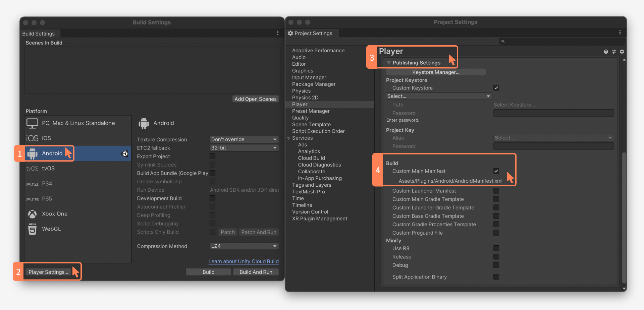Click Add Open Scenes button
The width and height of the screenshot is (644, 310).
click(256, 99)
